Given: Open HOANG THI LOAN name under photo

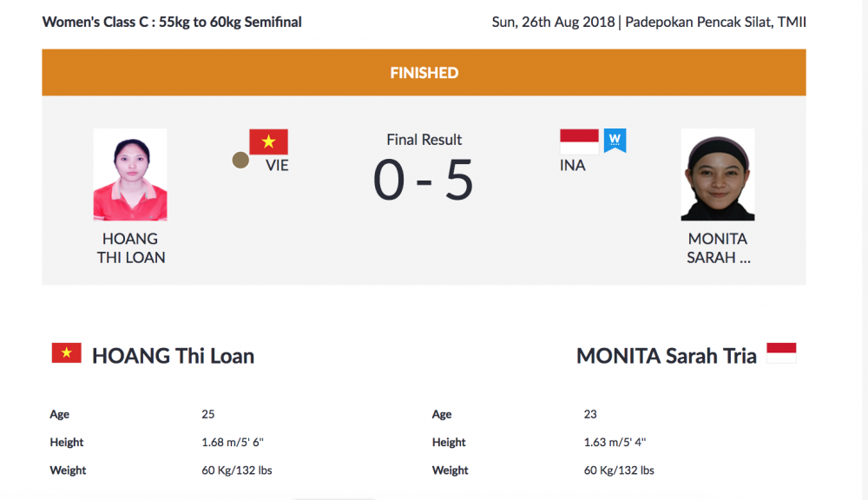Looking at the screenshot, I should (131, 247).
